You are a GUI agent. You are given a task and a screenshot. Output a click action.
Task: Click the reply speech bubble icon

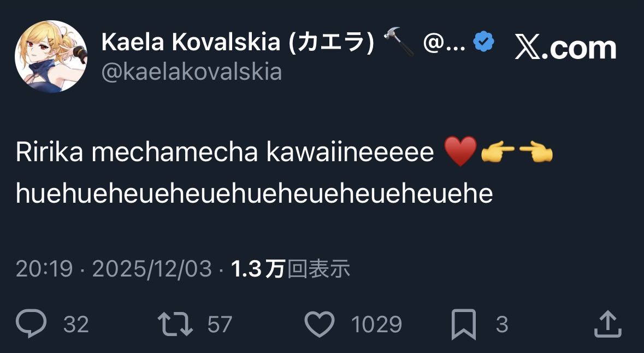tap(31, 324)
